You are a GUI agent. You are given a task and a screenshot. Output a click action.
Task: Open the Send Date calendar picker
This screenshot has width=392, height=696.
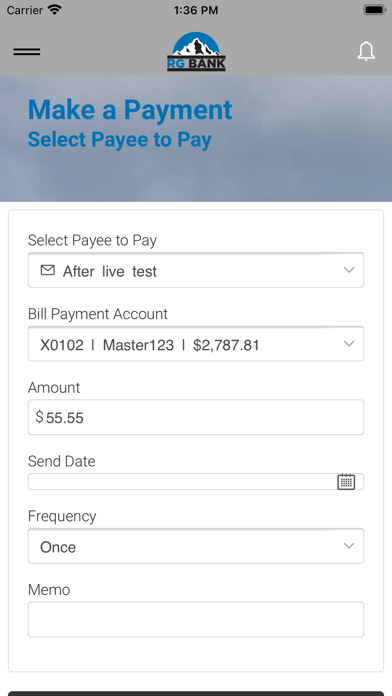tap(346, 482)
